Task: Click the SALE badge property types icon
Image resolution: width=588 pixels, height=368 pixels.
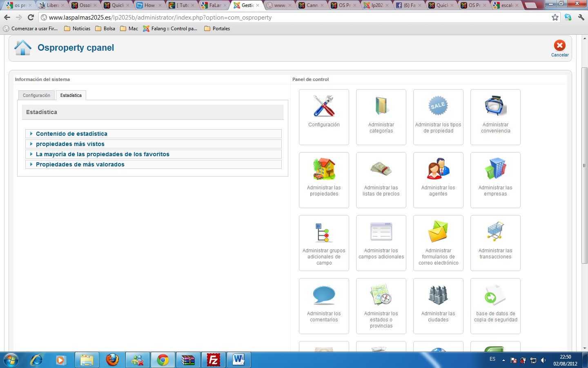Action: tap(438, 106)
